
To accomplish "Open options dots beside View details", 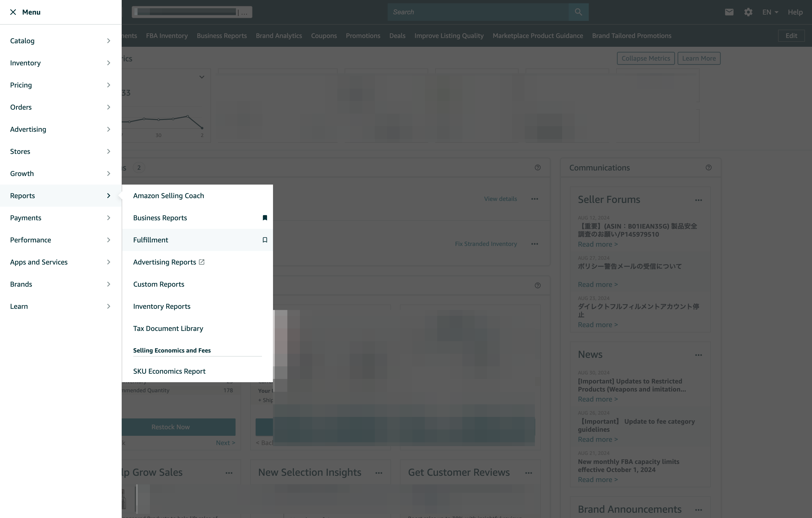I will point(534,199).
